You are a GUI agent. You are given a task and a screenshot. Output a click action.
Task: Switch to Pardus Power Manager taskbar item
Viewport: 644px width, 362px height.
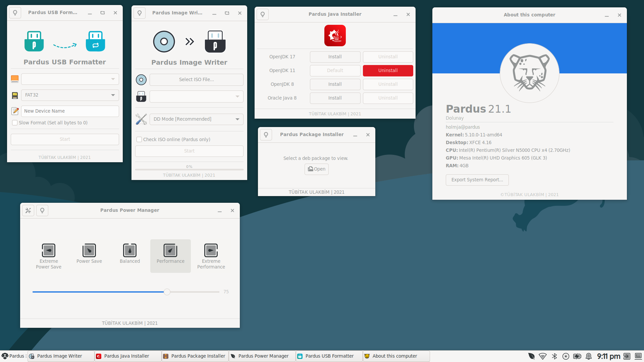click(262, 356)
